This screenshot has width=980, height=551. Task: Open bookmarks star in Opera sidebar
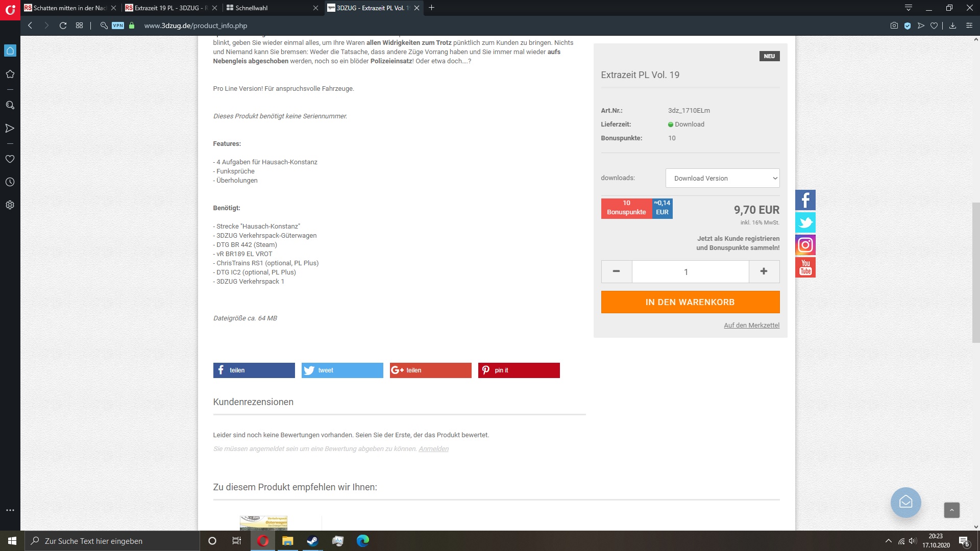tap(10, 74)
